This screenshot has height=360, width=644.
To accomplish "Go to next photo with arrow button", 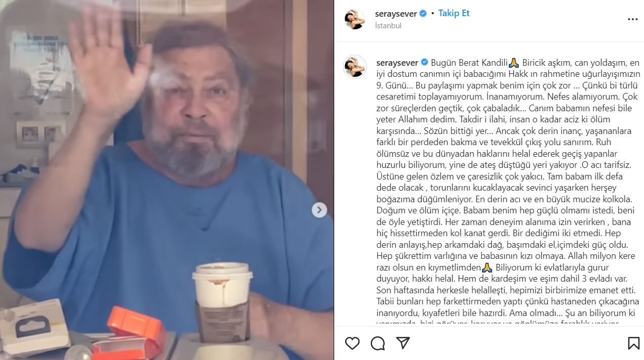I will [319, 210].
